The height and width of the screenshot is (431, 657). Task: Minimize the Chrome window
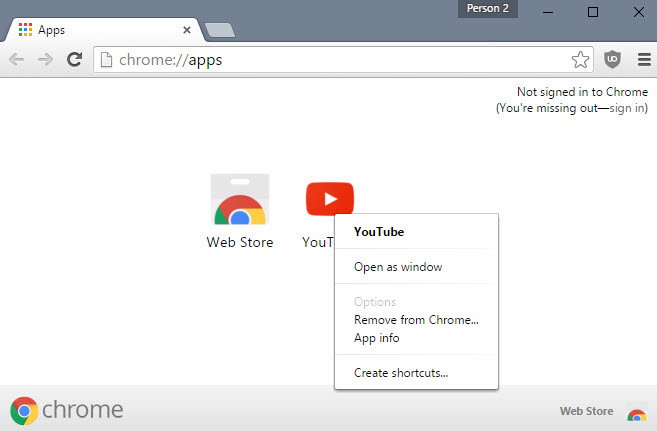(548, 12)
